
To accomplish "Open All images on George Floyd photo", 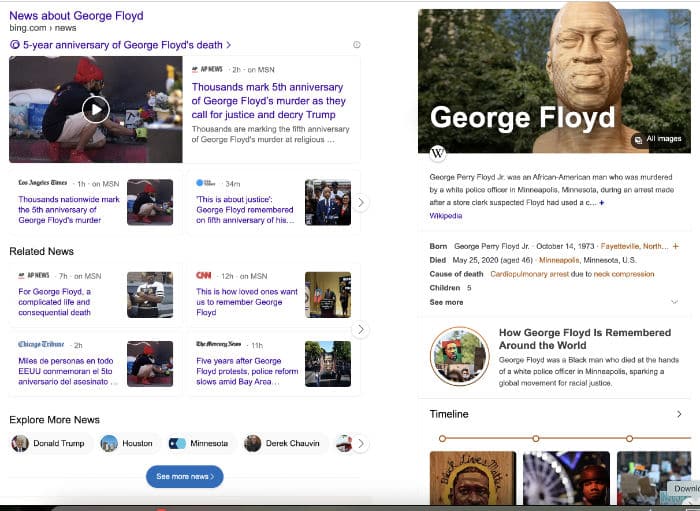I will (x=659, y=139).
